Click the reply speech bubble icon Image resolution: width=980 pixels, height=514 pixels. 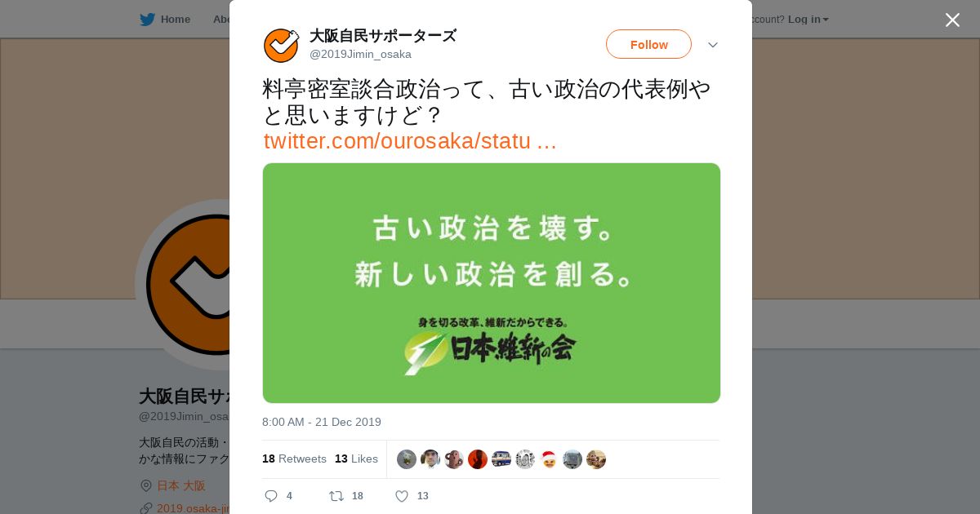click(x=271, y=496)
